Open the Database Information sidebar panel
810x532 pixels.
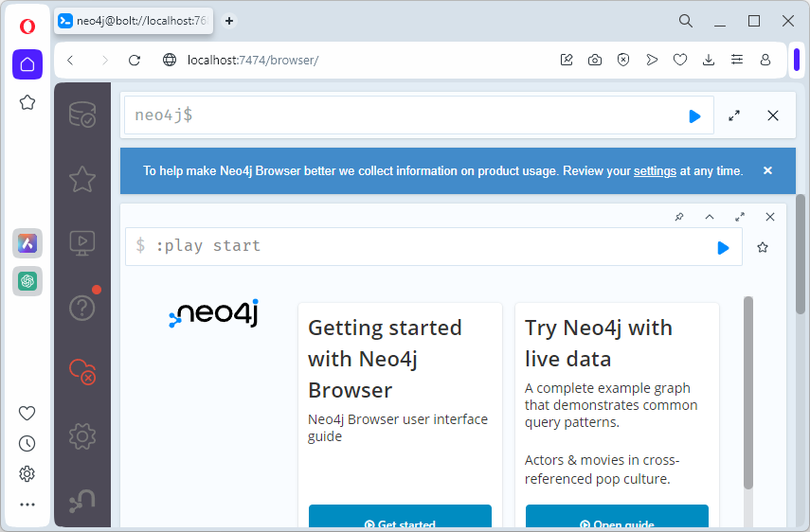pos(82,115)
